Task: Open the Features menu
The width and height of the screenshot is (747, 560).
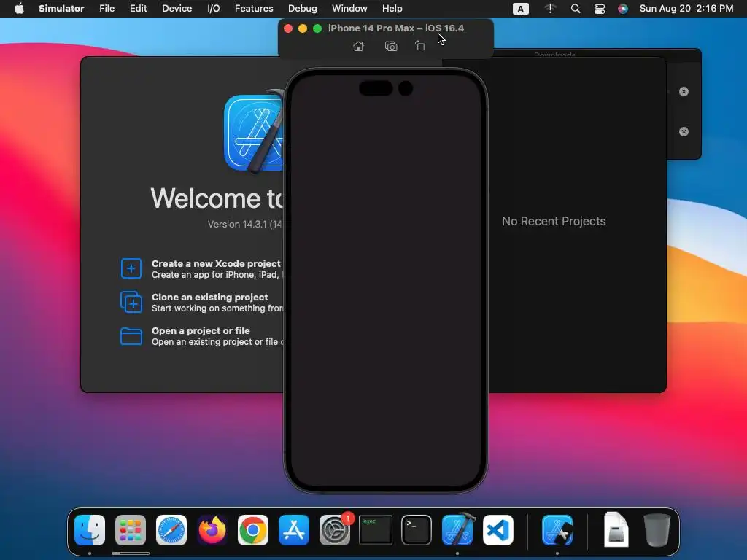Action: tap(254, 9)
